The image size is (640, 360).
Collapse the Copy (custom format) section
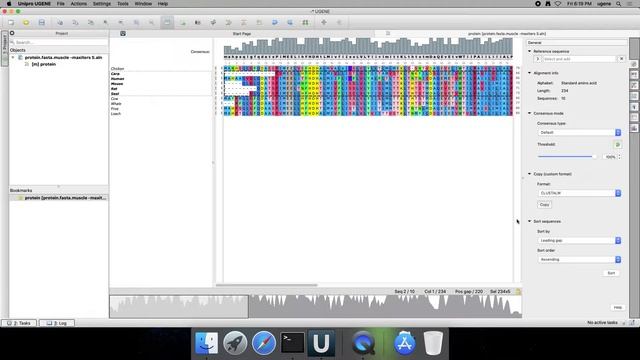point(530,174)
